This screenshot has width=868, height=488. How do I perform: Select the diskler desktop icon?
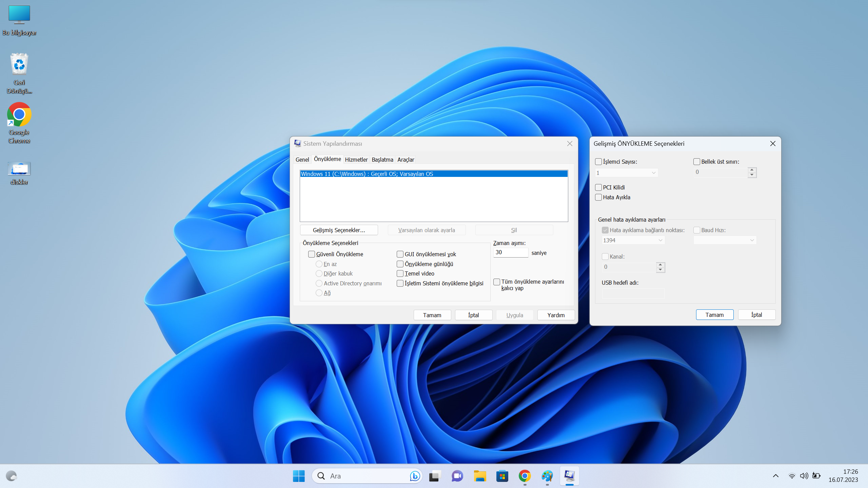tap(19, 169)
